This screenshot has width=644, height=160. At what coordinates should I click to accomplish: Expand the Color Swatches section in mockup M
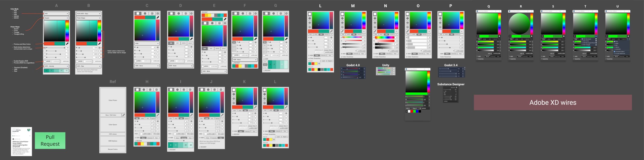click(347, 57)
